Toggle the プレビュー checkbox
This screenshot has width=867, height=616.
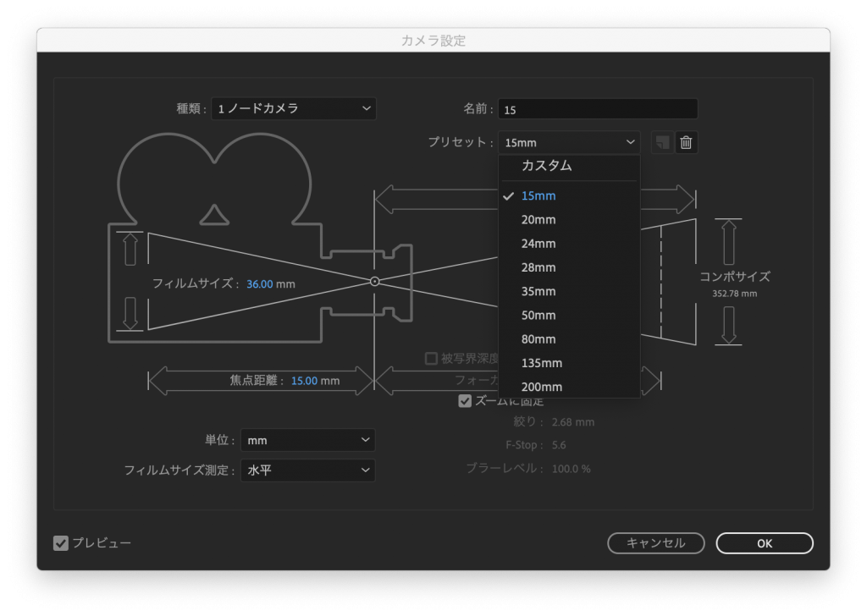[61, 543]
